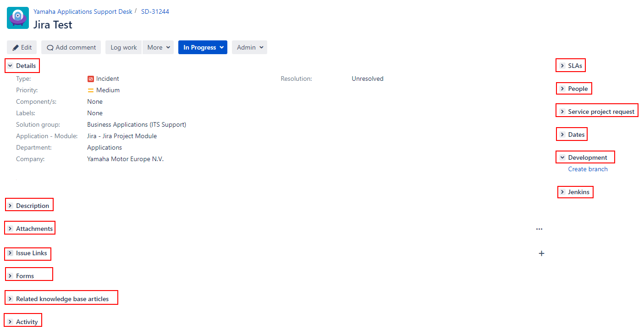
Task: Open the Yamaha Applications Support Desk breadcrumb link
Action: [83, 11]
